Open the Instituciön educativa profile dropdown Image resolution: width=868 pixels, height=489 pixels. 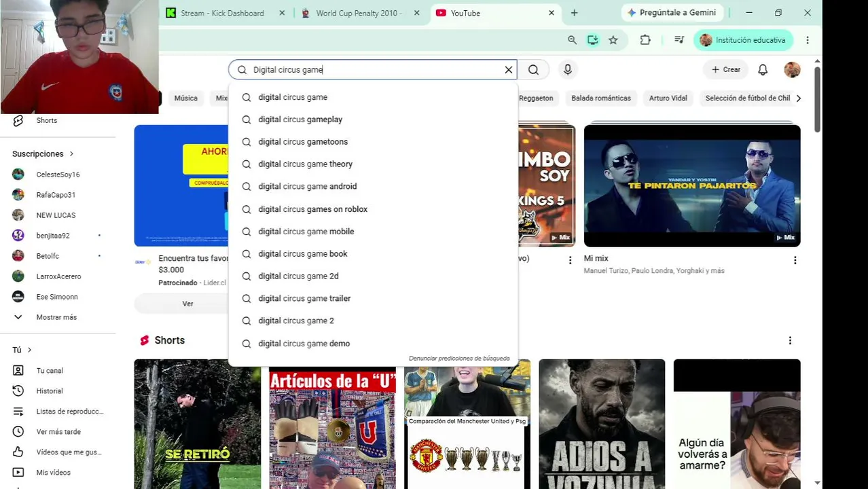743,40
